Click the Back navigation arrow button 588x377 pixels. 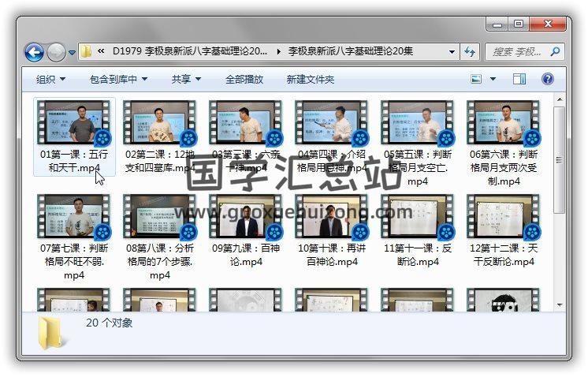(34, 52)
